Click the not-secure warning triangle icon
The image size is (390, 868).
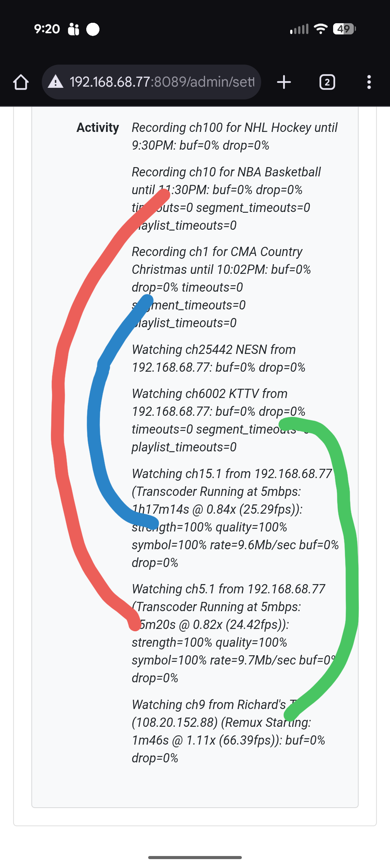[x=56, y=82]
